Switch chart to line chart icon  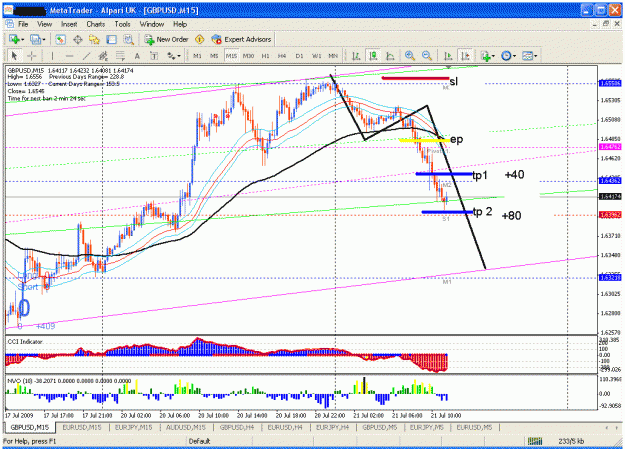(390, 56)
